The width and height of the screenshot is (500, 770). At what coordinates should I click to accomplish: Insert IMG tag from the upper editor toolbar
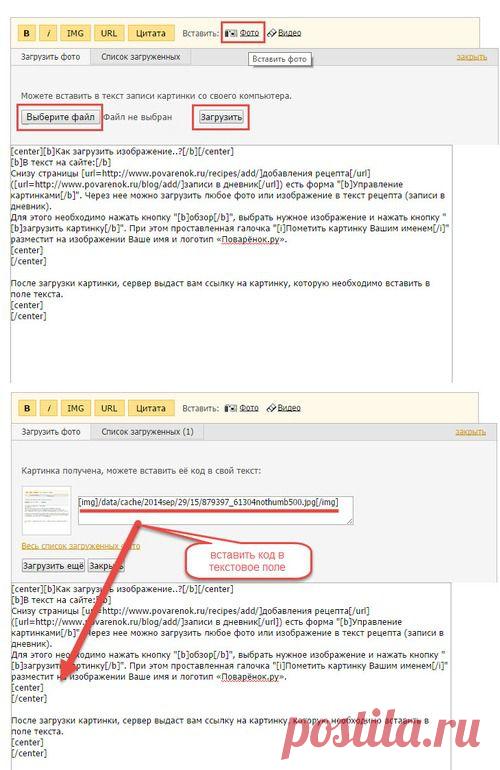(x=75, y=33)
